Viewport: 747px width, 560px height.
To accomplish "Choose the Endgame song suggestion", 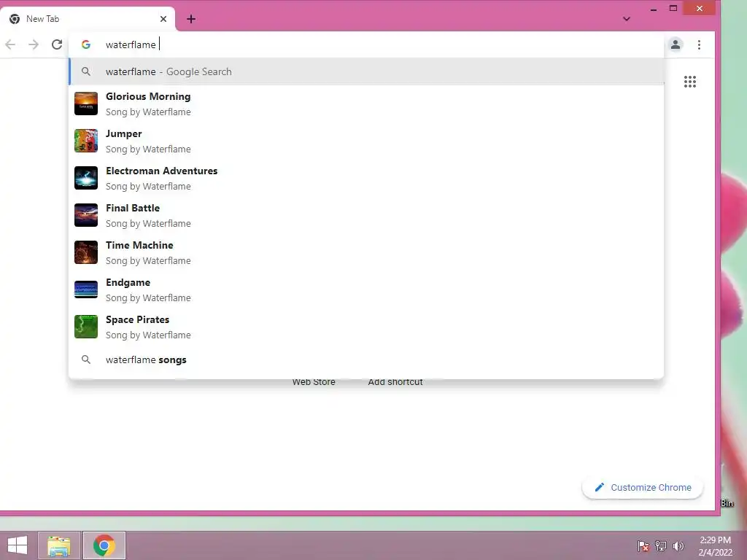I will tap(366, 289).
